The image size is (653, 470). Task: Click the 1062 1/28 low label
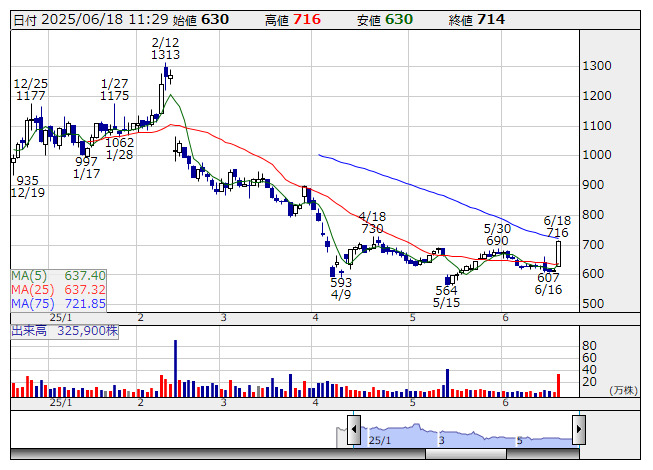click(x=120, y=149)
